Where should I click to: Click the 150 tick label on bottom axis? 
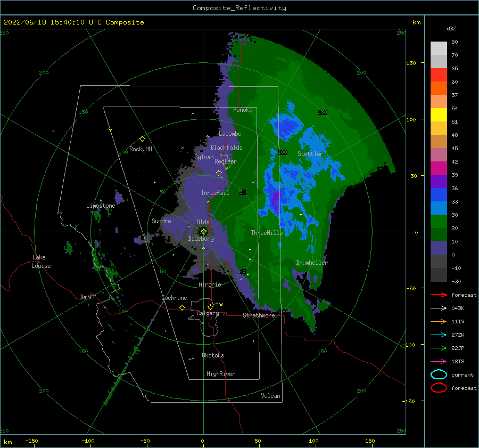click(x=370, y=441)
